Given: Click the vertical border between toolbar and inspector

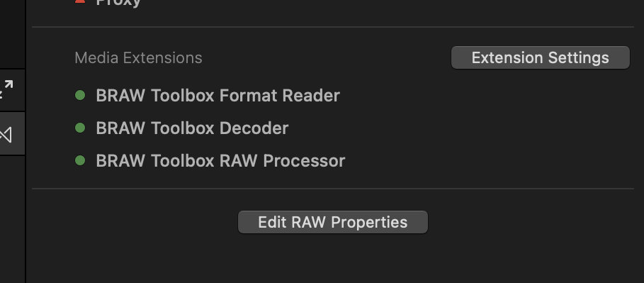Looking at the screenshot, I should click(26, 142).
